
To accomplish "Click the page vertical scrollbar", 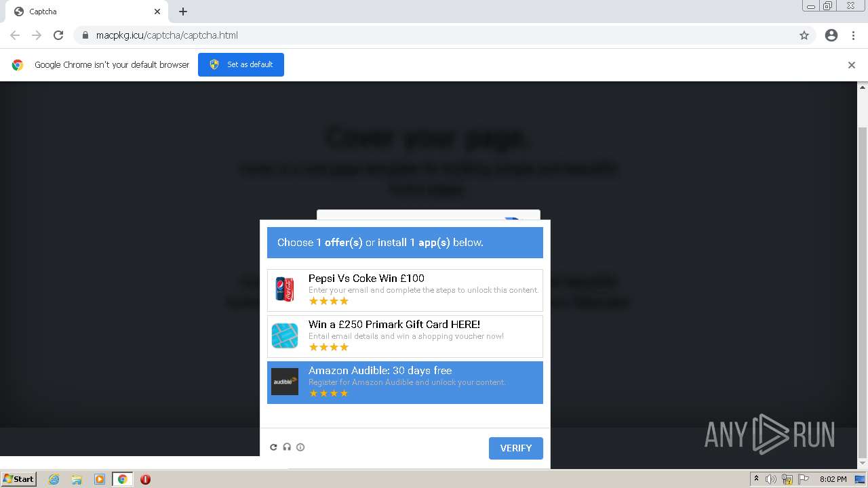I will pyautogui.click(x=863, y=291).
